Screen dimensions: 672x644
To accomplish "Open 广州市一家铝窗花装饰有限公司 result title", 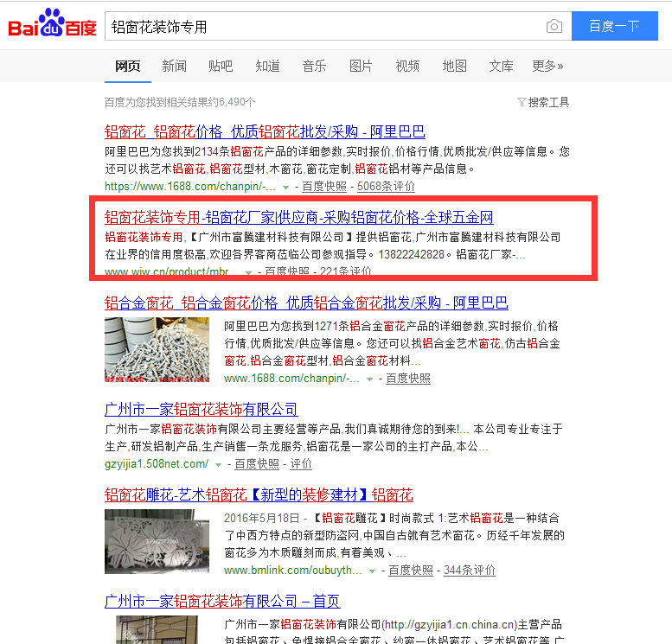I will (x=201, y=409).
